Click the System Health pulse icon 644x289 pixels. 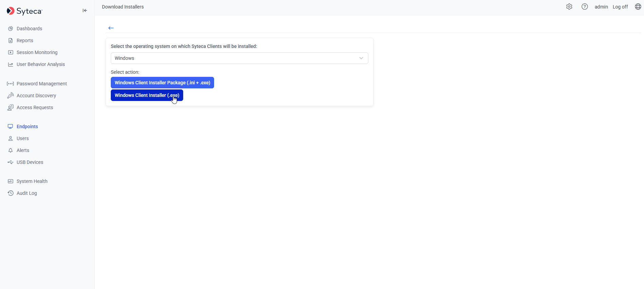point(11,181)
